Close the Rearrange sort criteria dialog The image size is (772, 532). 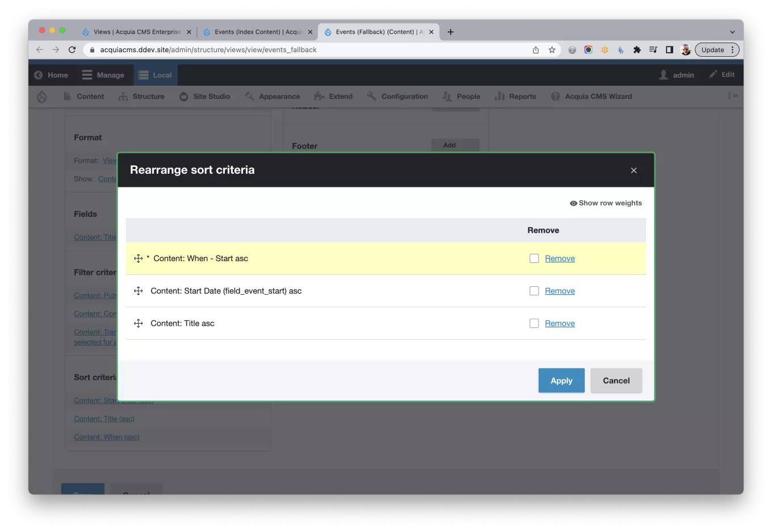pyautogui.click(x=633, y=170)
